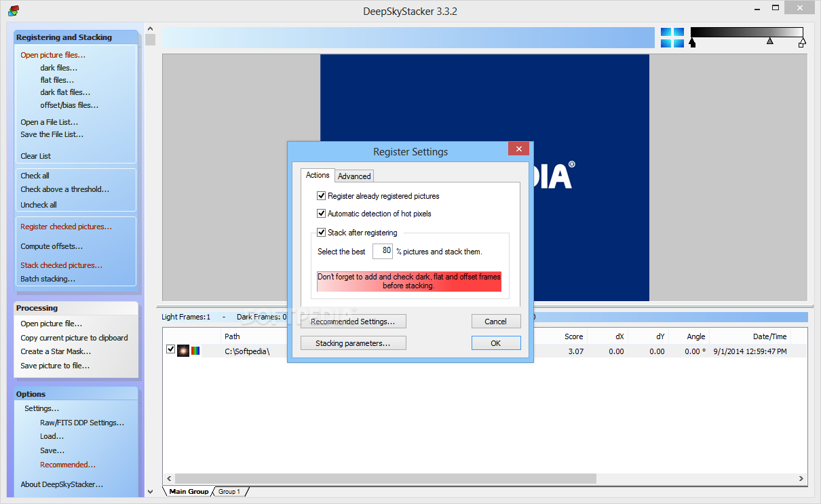Click left panel scroll down arrow
This screenshot has width=821, height=504.
150,491
